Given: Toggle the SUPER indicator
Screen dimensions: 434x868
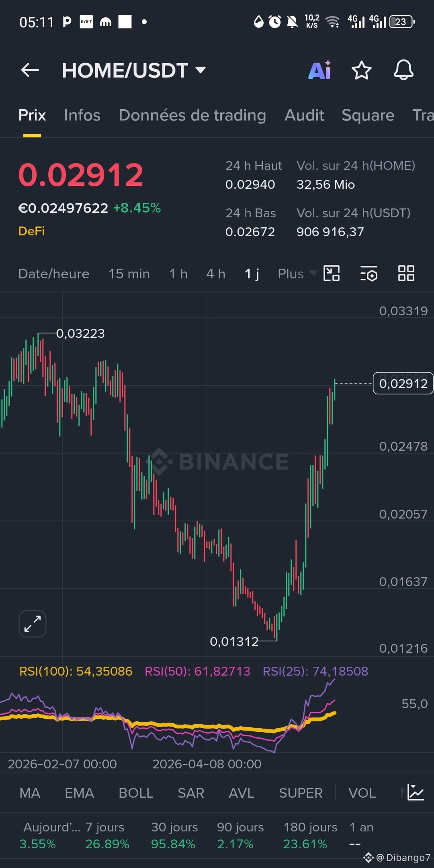Looking at the screenshot, I should click(301, 793).
